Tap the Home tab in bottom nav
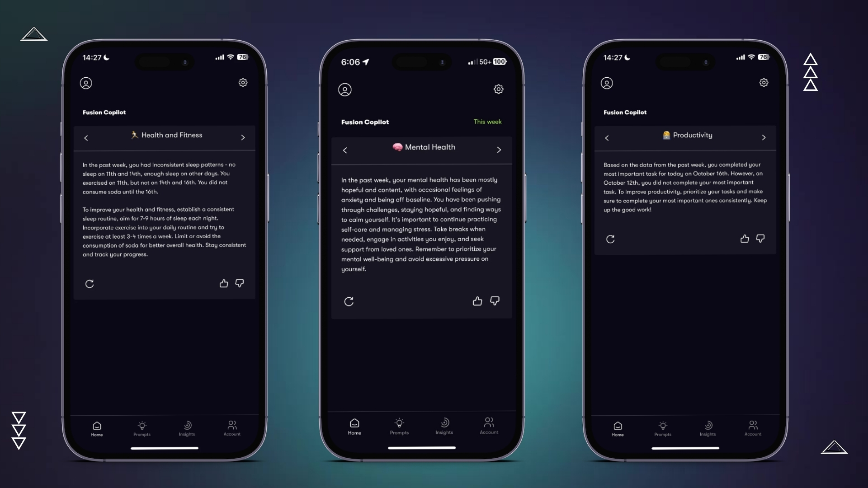The height and width of the screenshot is (488, 868). coord(97,428)
